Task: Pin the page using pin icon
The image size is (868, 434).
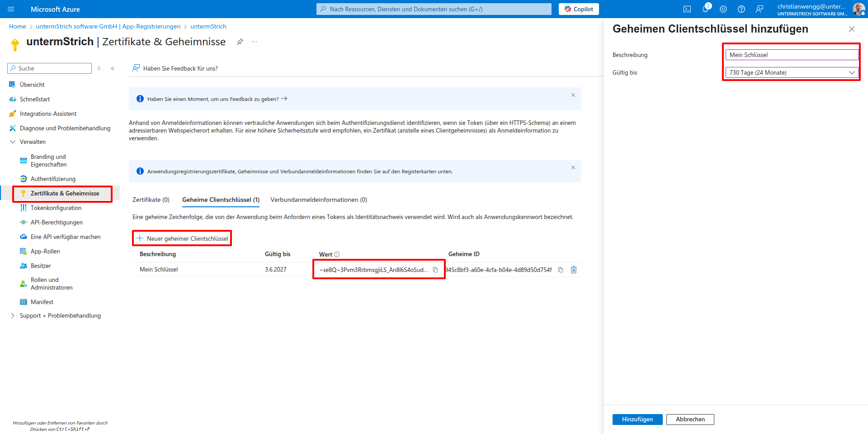Action: tap(240, 42)
